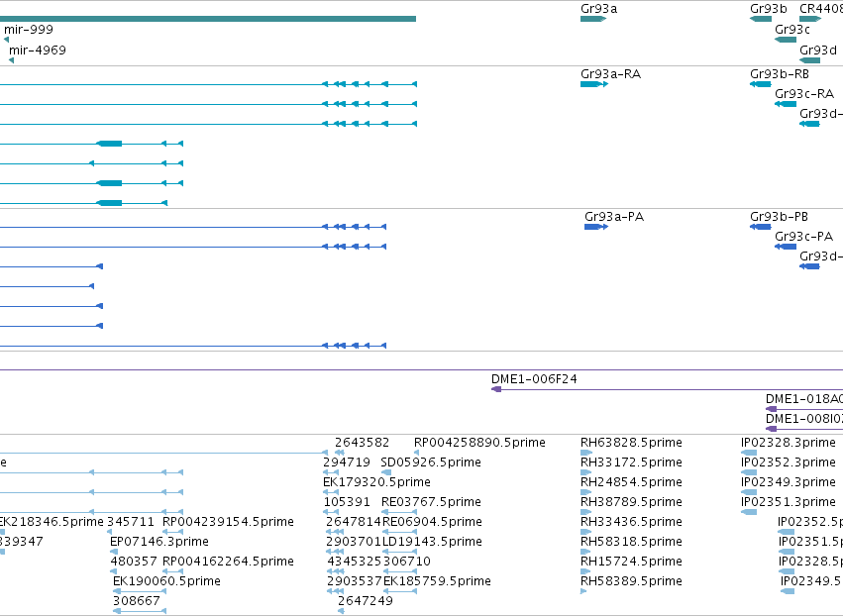Screen dimensions: 843x616
Task: Select the IP02351.3prime label
Action: pos(789,502)
